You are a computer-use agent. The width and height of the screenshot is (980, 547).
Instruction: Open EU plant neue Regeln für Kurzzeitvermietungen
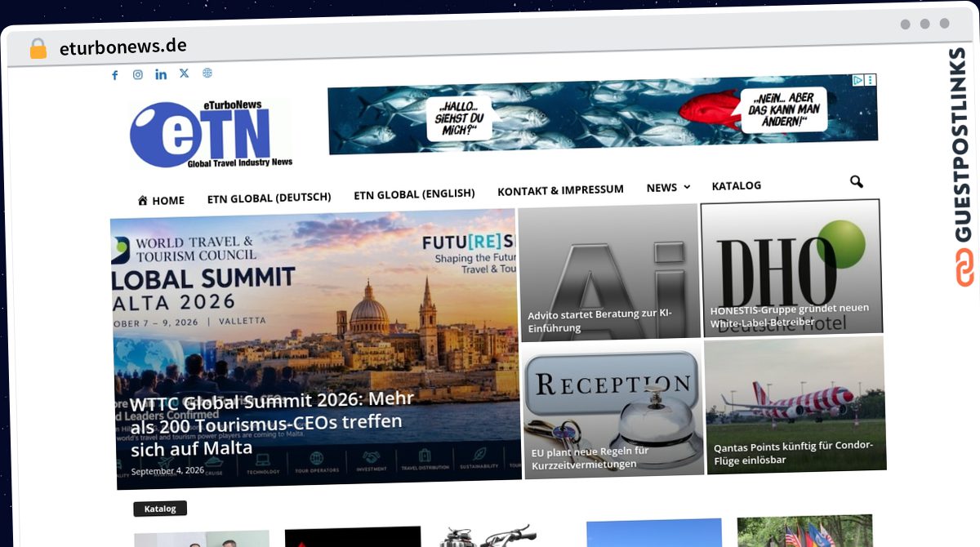click(x=590, y=457)
